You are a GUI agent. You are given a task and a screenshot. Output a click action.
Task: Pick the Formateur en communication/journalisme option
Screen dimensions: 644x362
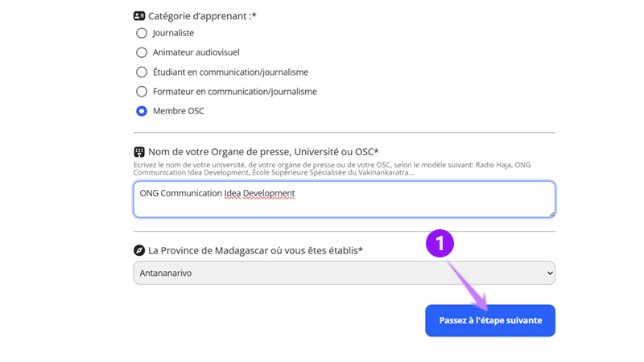(142, 92)
